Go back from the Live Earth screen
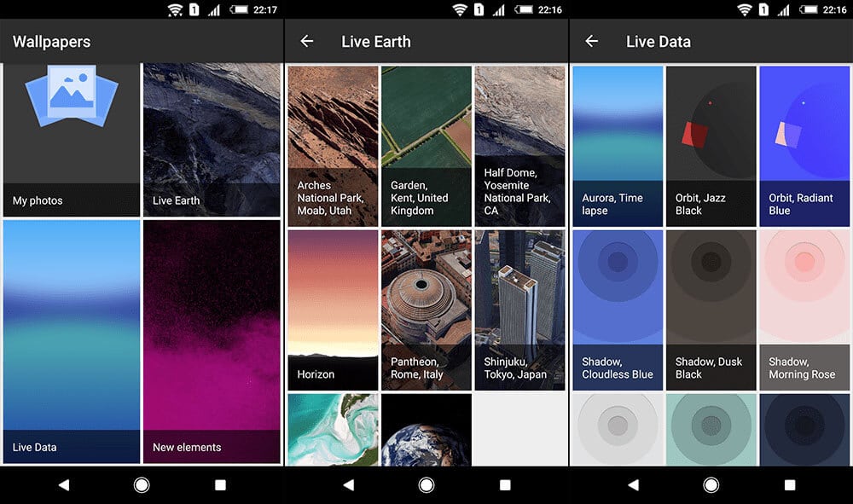 coord(307,41)
